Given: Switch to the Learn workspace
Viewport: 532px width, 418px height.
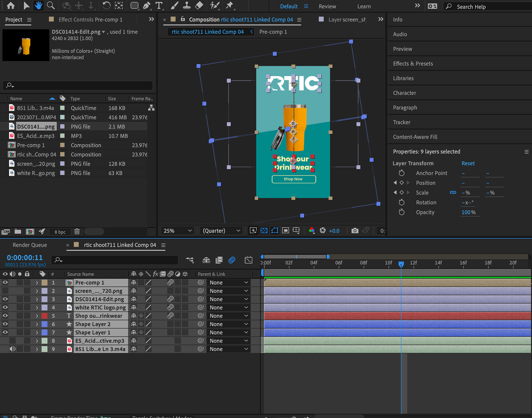Looking at the screenshot, I should pyautogui.click(x=364, y=6).
